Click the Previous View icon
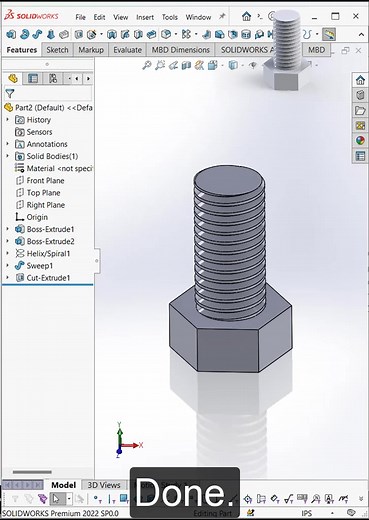This screenshot has width=369, height=520. [x=173, y=65]
